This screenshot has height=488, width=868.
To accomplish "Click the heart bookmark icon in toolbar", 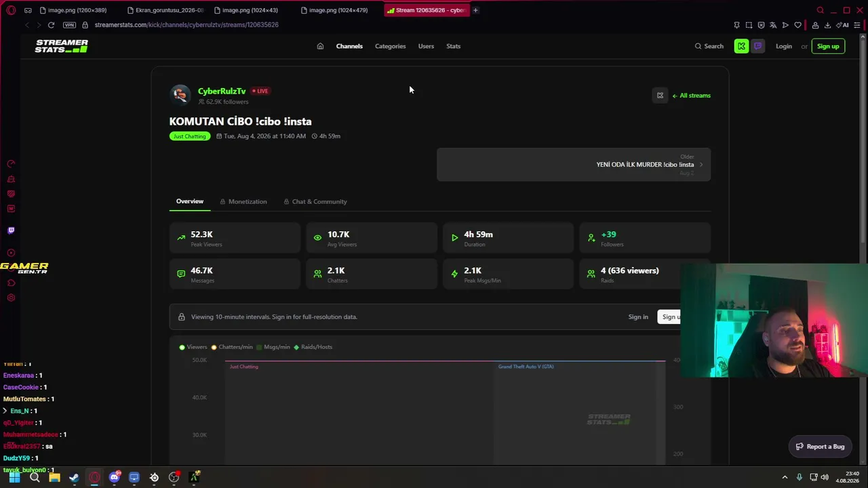I will tap(797, 25).
